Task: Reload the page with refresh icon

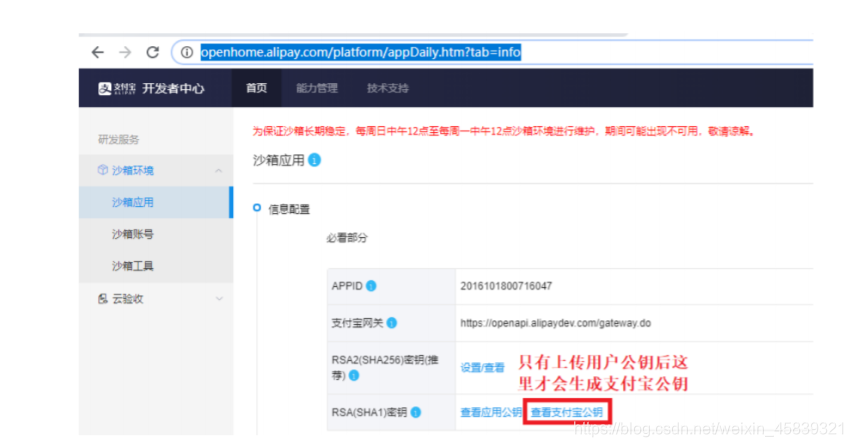Action: point(153,52)
